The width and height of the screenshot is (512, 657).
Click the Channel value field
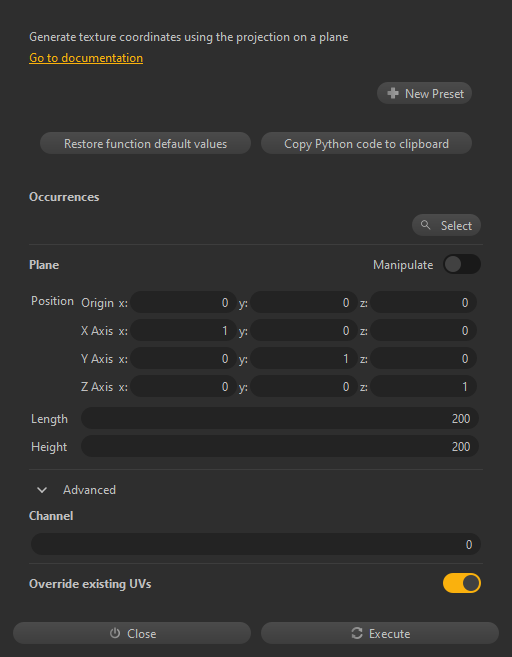click(256, 544)
